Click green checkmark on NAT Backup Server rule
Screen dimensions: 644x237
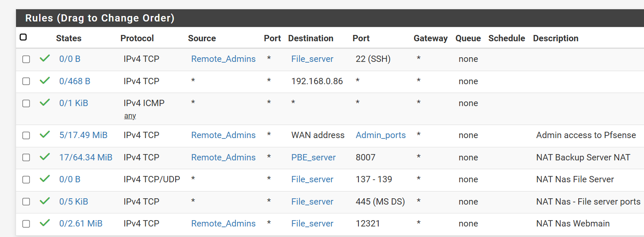[x=45, y=157]
